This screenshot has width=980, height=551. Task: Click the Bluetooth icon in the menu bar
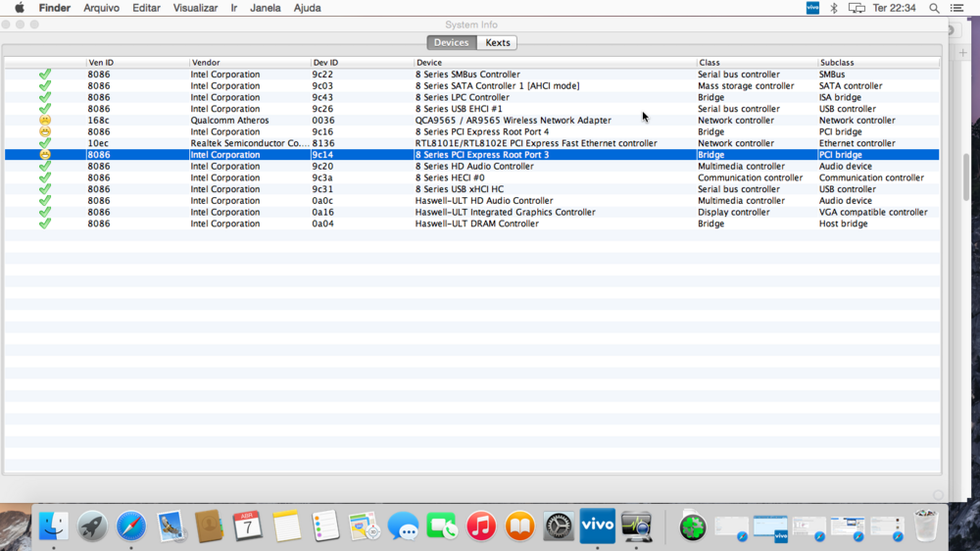[x=834, y=8]
